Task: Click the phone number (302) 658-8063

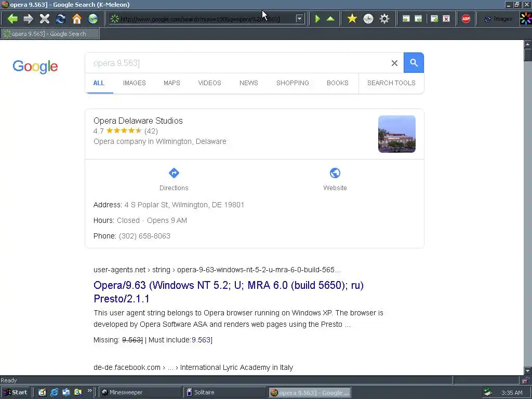Action: [144, 236]
